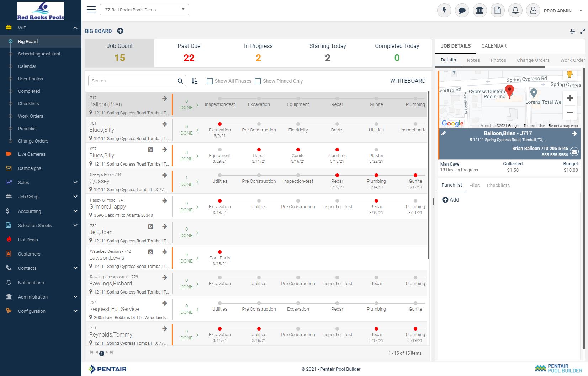Click the bank building icon in header

point(480,10)
